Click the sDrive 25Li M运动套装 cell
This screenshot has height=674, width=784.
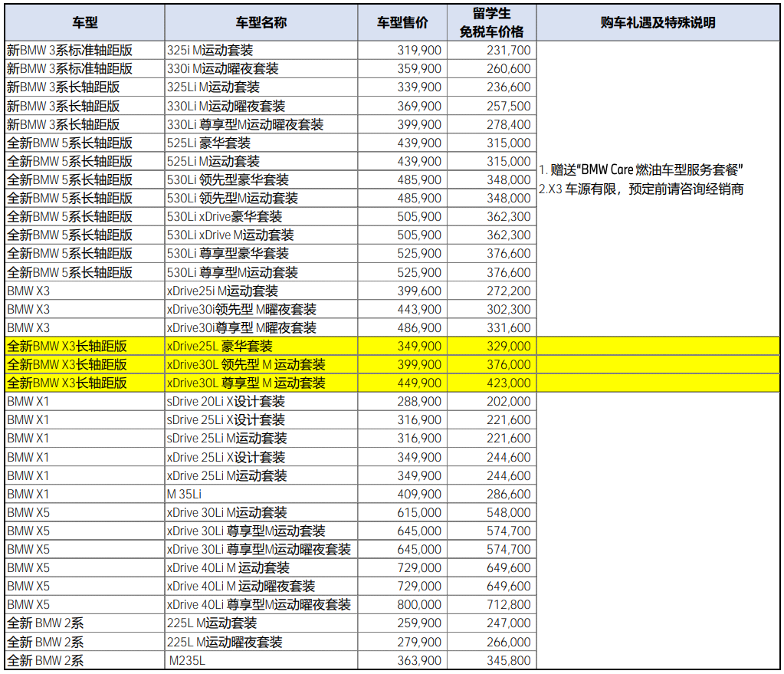(x=261, y=439)
